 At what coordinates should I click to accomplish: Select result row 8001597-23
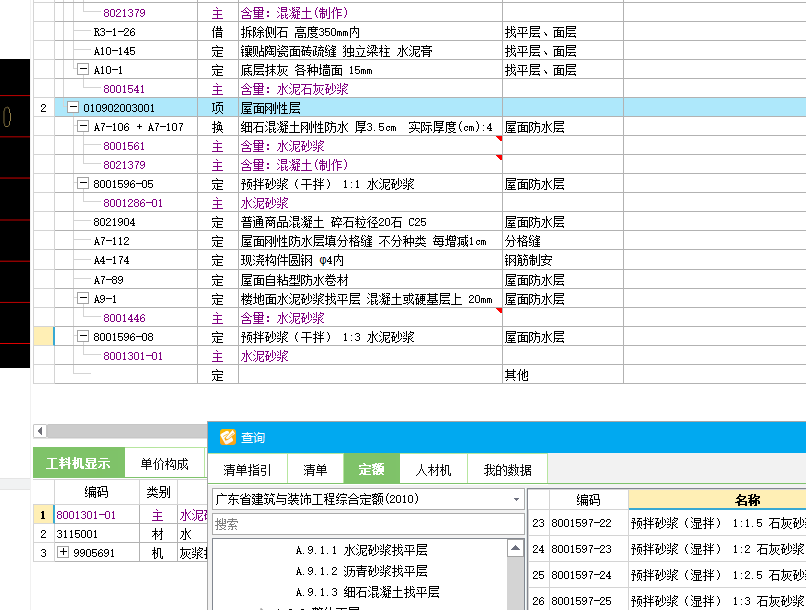(667, 549)
